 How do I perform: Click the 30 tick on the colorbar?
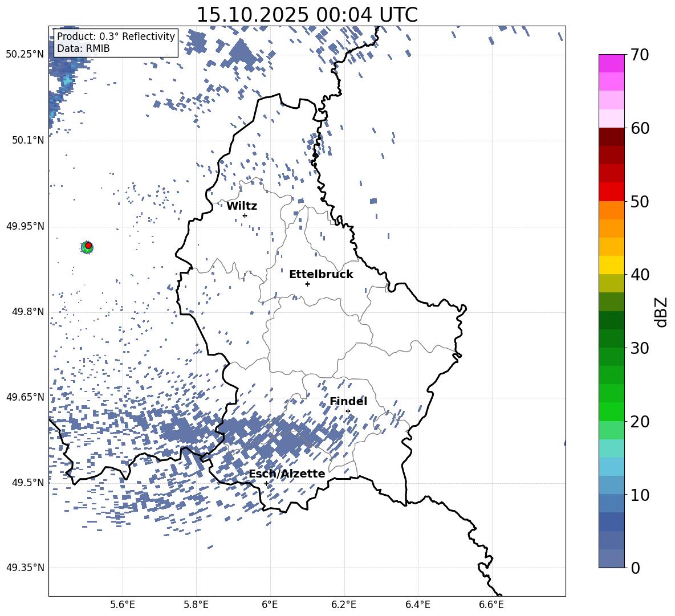(640, 348)
